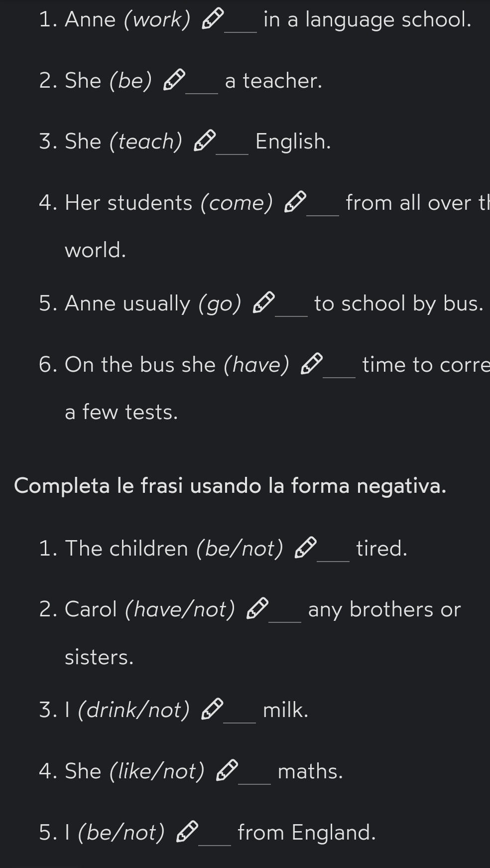Viewport: 490px width, 868px height.
Task: Click the pencil icon after She (like/not)
Action: (x=227, y=771)
